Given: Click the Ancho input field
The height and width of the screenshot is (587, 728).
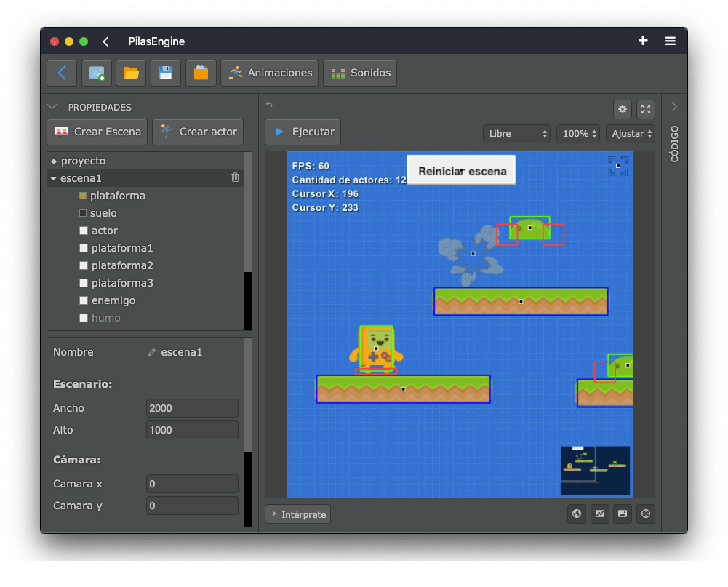Looking at the screenshot, I should (x=192, y=408).
